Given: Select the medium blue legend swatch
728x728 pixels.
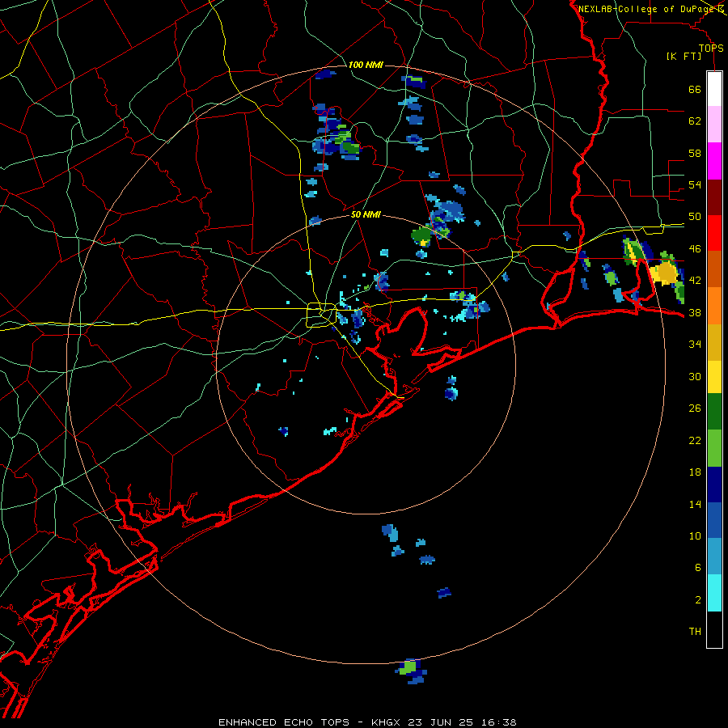Looking at the screenshot, I should pyautogui.click(x=714, y=520).
